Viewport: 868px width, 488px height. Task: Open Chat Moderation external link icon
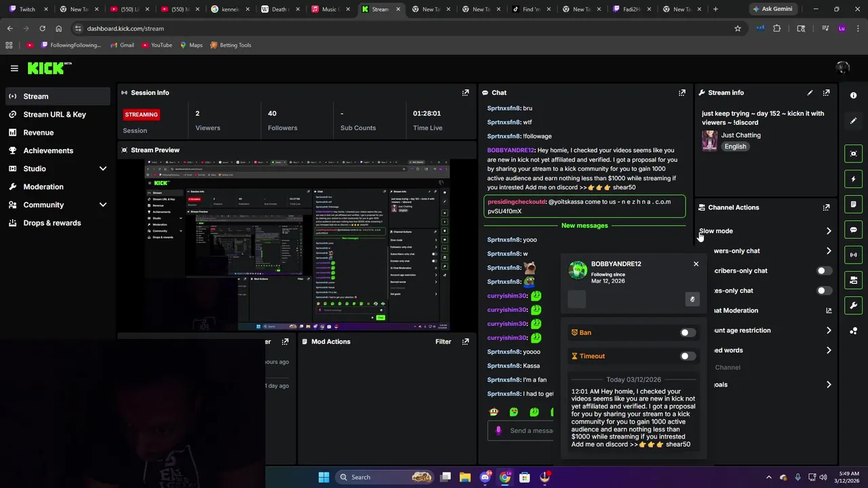[x=829, y=310]
